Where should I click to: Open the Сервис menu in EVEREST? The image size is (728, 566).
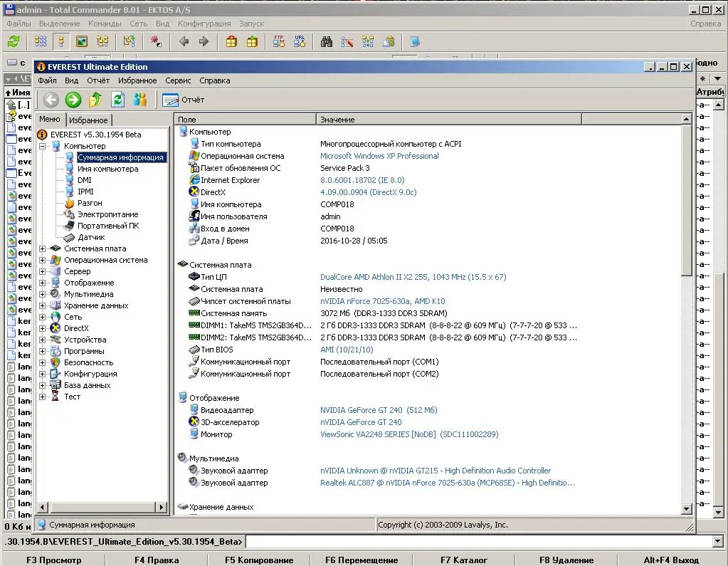coord(178,80)
